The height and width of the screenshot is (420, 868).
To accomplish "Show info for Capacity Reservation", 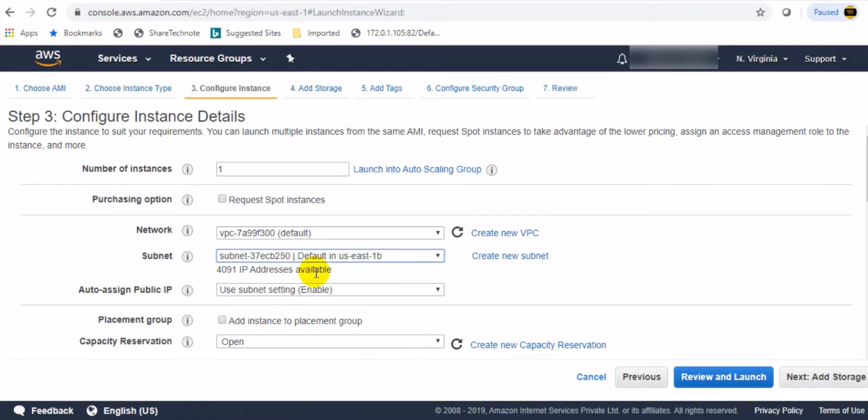I will point(187,342).
